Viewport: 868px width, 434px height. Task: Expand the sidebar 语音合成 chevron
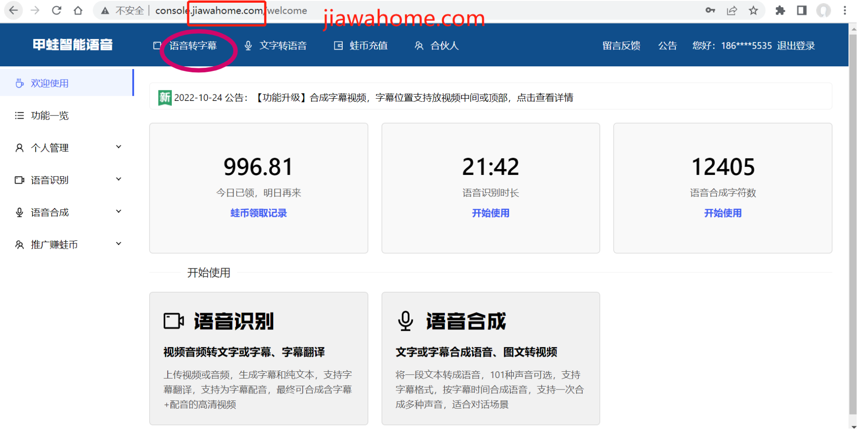click(119, 211)
